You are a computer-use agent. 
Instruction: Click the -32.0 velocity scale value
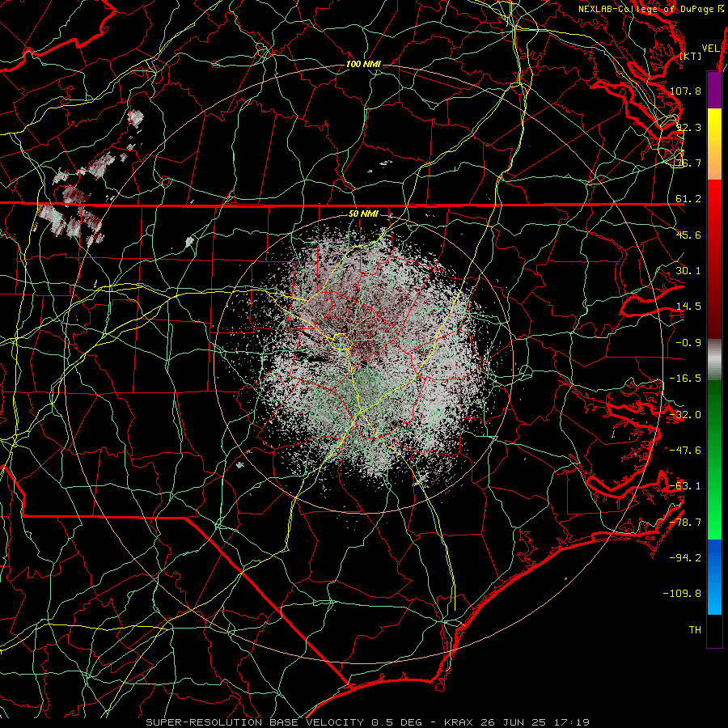(685, 415)
